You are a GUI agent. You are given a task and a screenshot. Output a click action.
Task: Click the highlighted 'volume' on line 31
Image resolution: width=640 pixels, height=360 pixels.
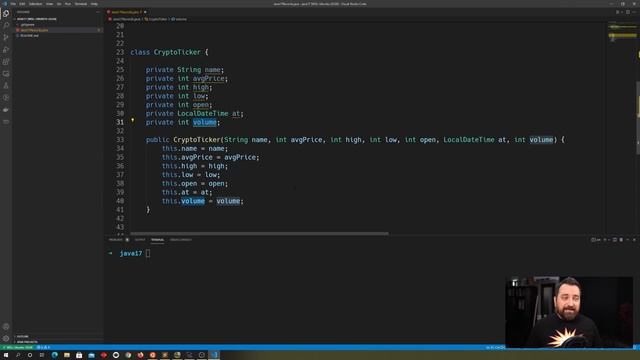pyautogui.click(x=204, y=122)
